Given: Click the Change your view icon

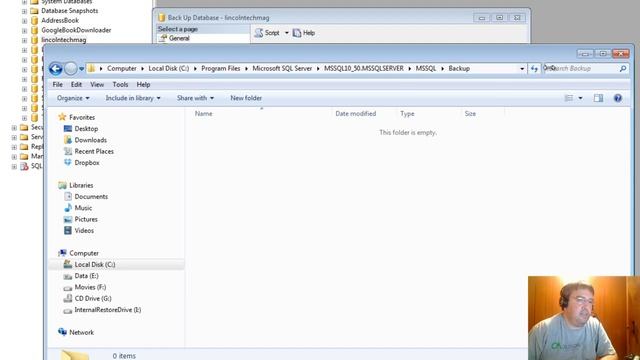Looking at the screenshot, I should click(569, 98).
